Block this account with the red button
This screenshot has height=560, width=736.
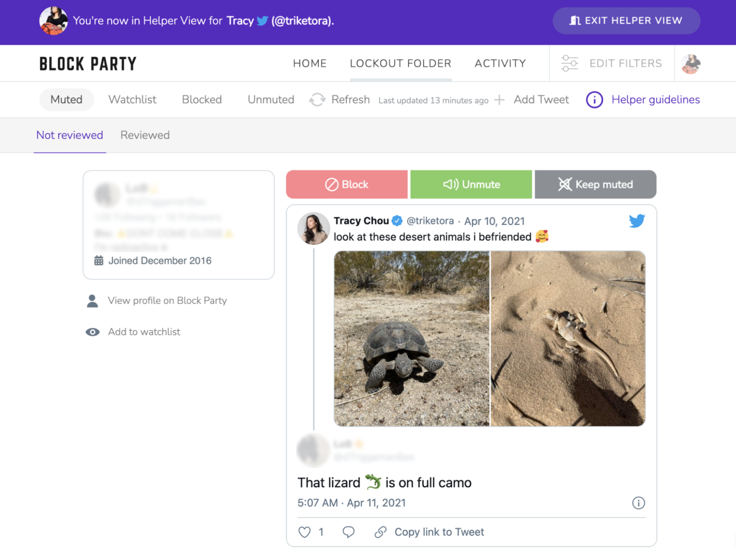tap(347, 184)
